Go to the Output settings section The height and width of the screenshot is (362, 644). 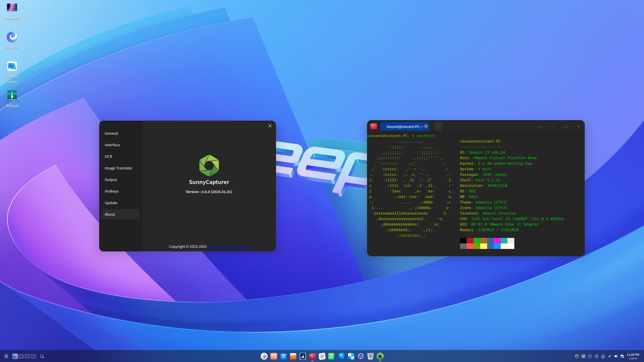[120, 179]
